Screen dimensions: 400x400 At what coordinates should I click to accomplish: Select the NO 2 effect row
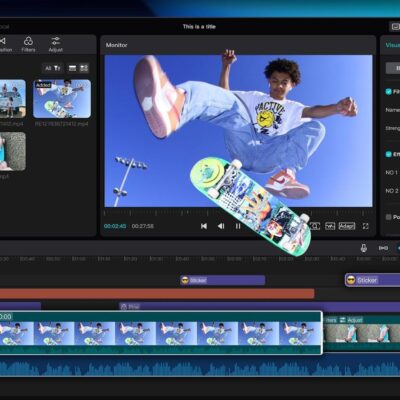point(392,191)
